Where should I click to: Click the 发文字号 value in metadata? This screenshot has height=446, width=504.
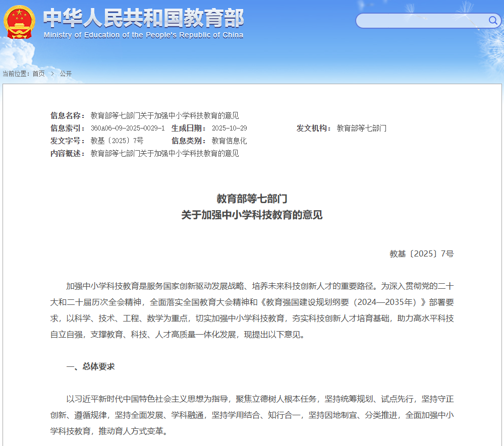coord(117,141)
